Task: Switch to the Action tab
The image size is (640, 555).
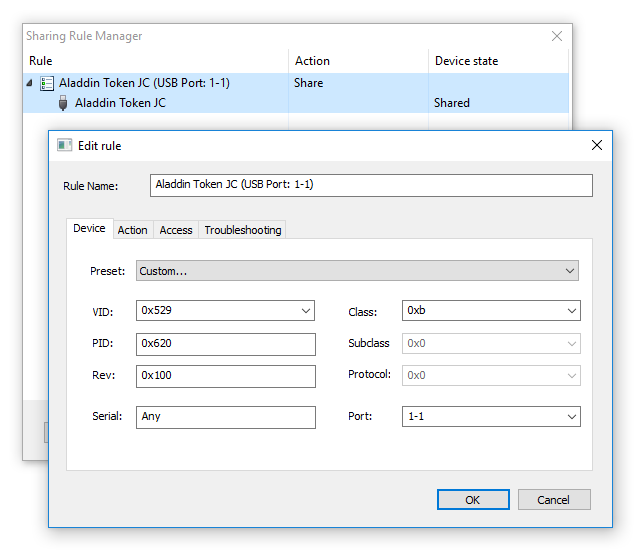Action: [x=132, y=230]
